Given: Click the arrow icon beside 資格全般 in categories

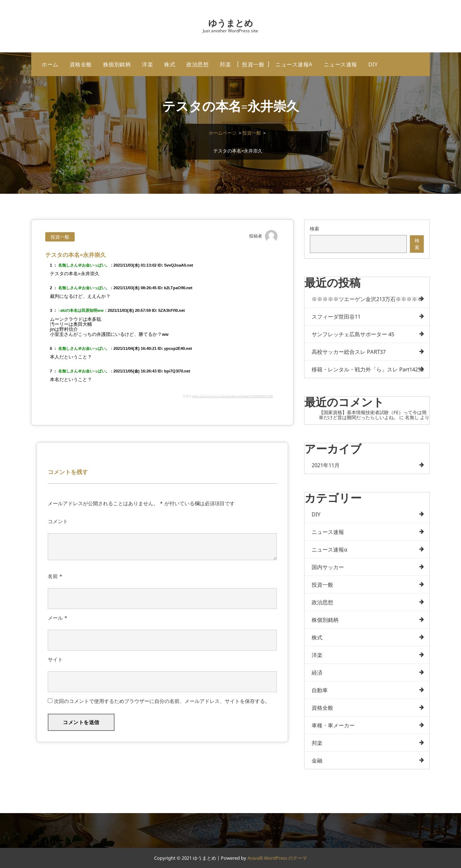Looking at the screenshot, I should (x=422, y=707).
